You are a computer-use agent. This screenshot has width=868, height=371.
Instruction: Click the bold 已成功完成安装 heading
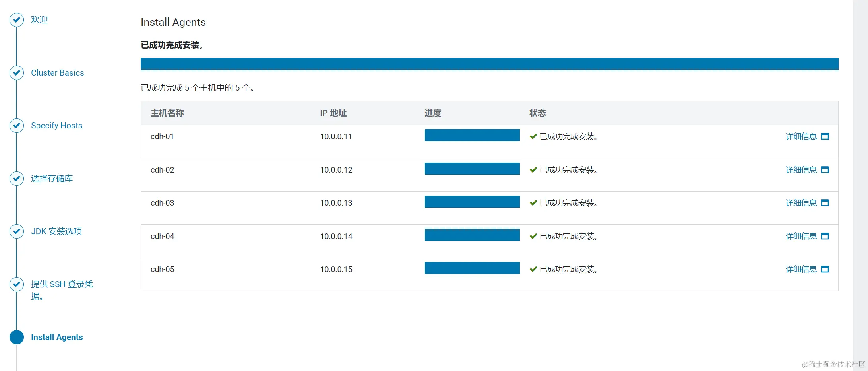[x=172, y=45]
